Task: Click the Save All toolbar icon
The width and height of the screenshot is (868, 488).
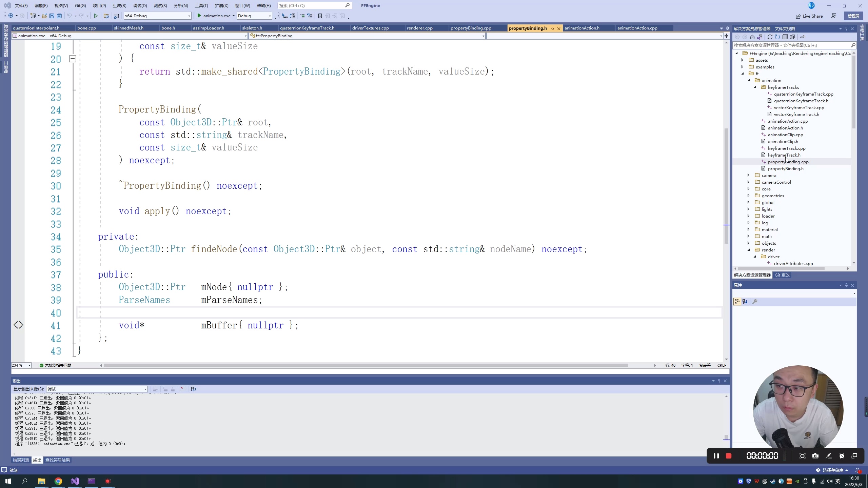Action: (59, 16)
